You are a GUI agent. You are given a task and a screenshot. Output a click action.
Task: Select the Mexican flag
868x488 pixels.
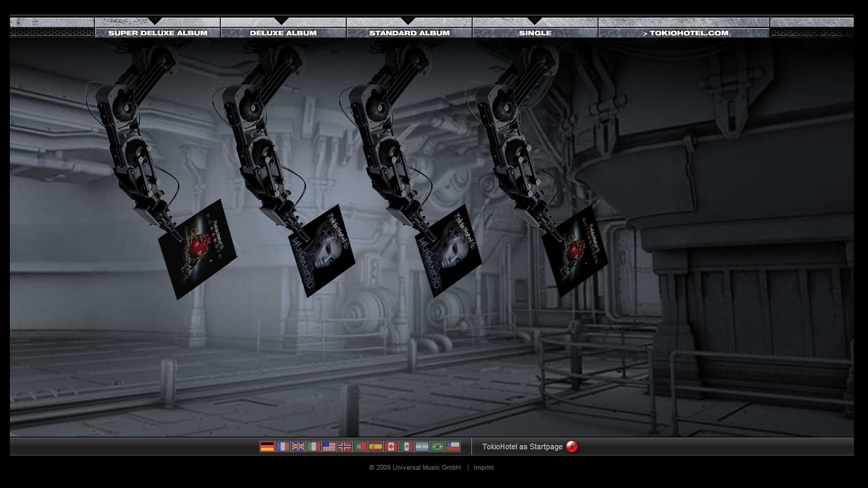click(407, 447)
